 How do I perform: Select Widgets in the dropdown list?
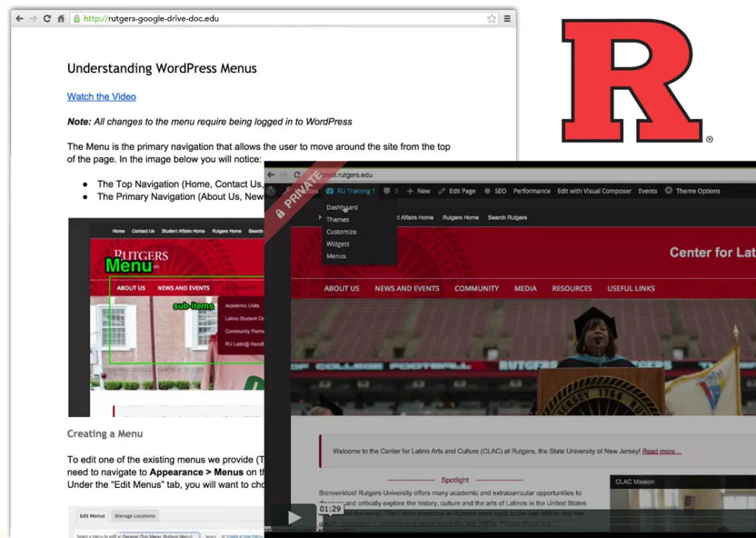pos(337,244)
